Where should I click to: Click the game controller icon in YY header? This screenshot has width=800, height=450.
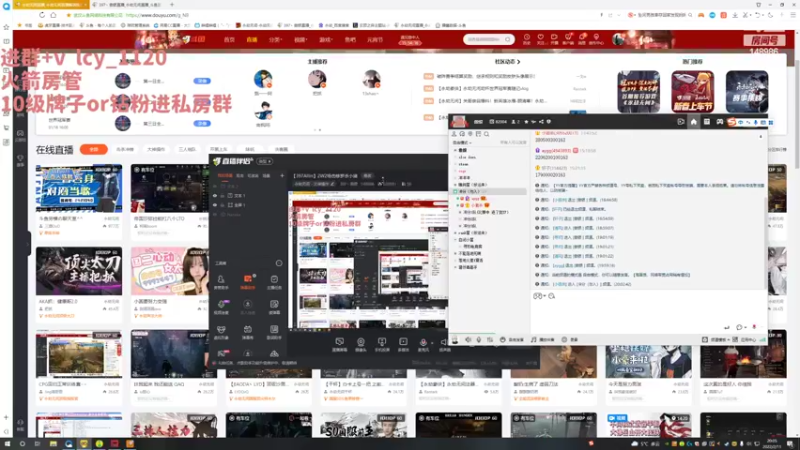coord(719,122)
